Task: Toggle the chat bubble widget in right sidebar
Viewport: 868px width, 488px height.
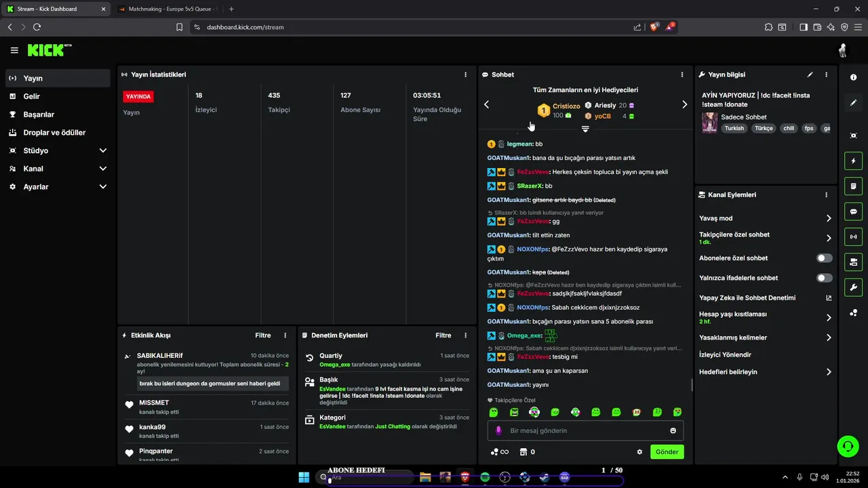Action: click(853, 211)
